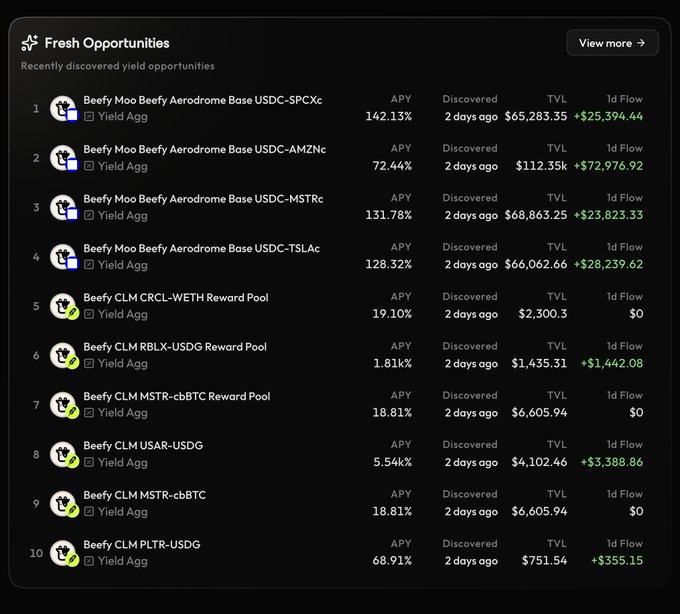
Task: Open Beefy CLM CRCL-WETH Reward Pool
Action: click(176, 298)
